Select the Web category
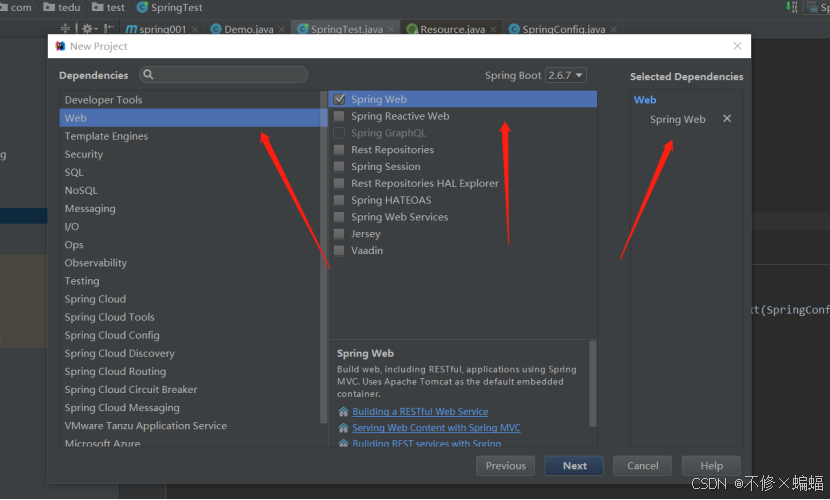 click(190, 118)
